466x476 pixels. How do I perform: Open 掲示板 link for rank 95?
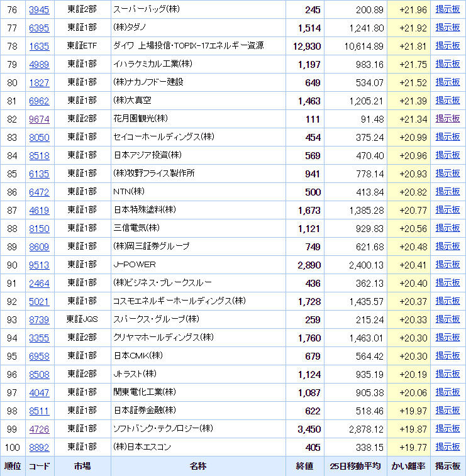tap(448, 356)
